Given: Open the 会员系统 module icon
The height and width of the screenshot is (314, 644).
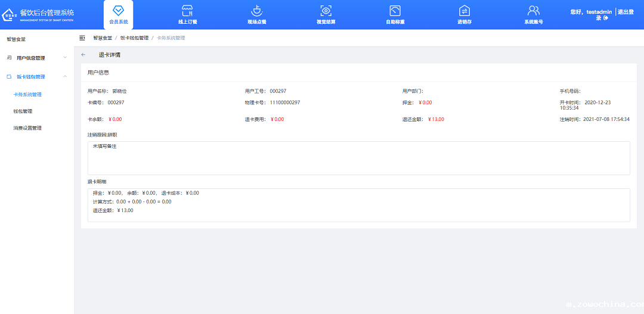Looking at the screenshot, I should tap(118, 11).
